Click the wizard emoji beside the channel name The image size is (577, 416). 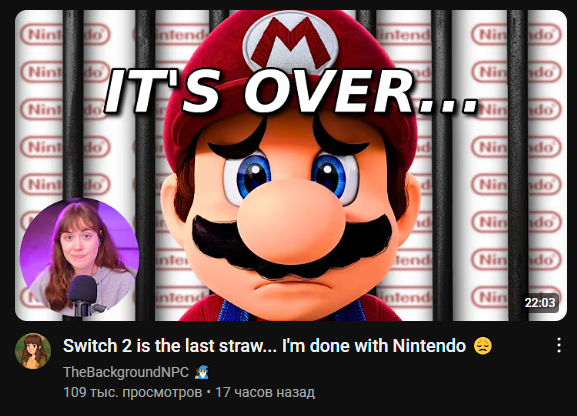(201, 372)
